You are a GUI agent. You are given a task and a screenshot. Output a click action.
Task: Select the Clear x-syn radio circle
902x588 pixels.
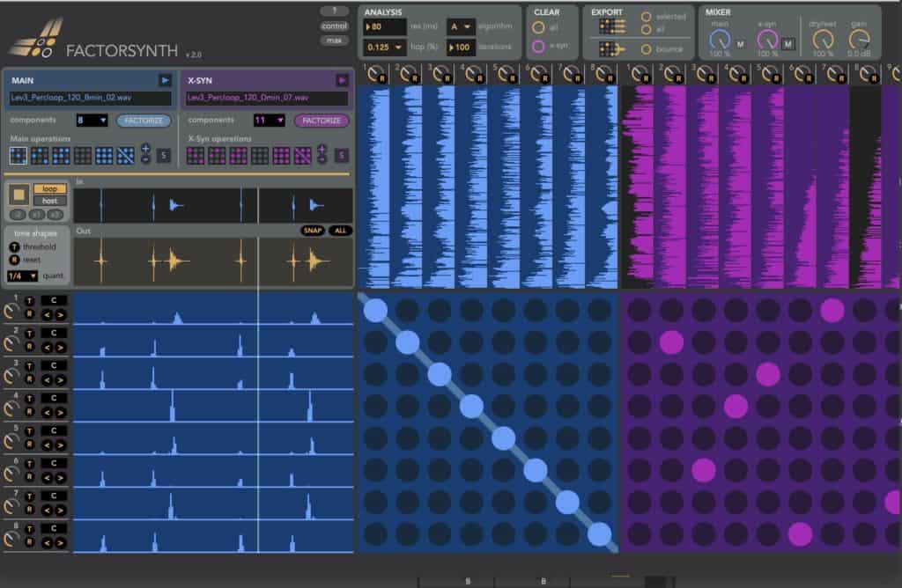coord(538,46)
